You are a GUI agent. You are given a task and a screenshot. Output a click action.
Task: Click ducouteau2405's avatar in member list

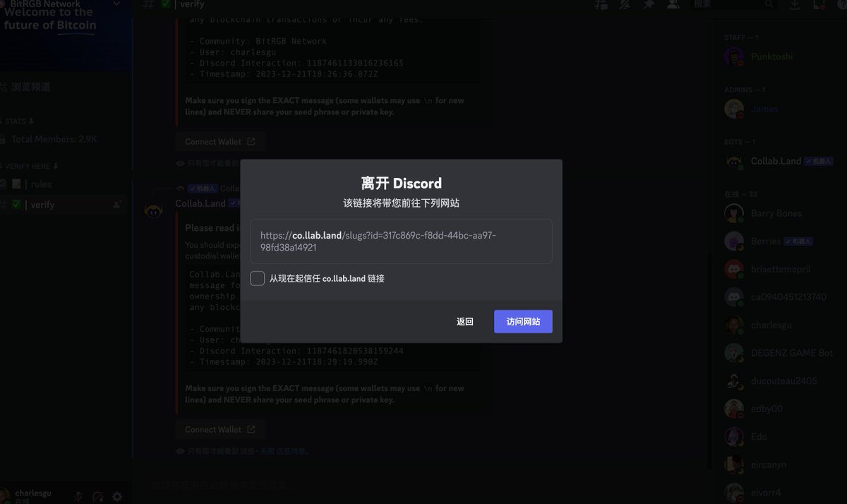pos(734,380)
